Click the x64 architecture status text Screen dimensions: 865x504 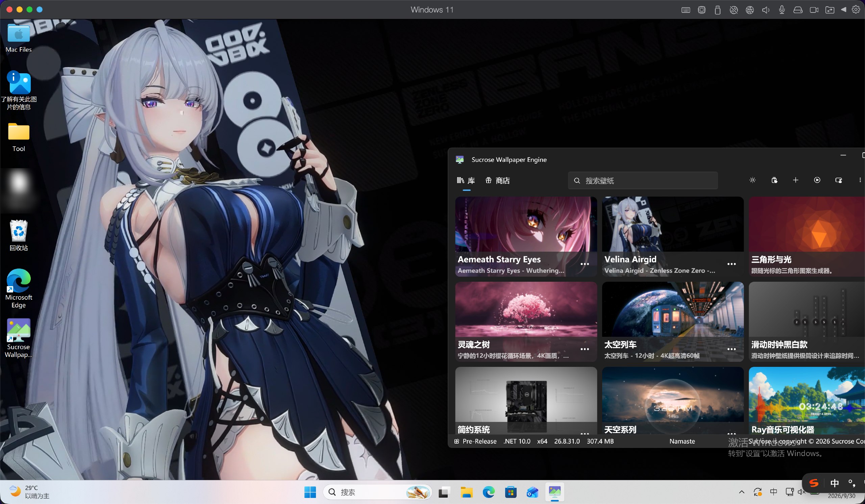click(x=542, y=441)
